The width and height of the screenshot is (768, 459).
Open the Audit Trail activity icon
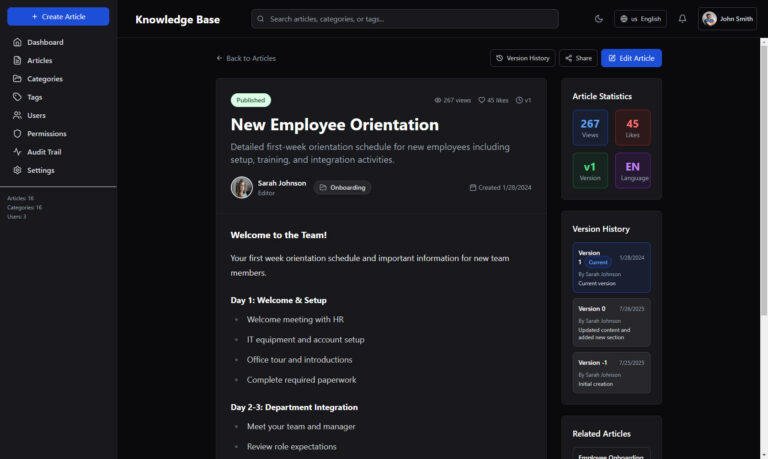[x=17, y=152]
